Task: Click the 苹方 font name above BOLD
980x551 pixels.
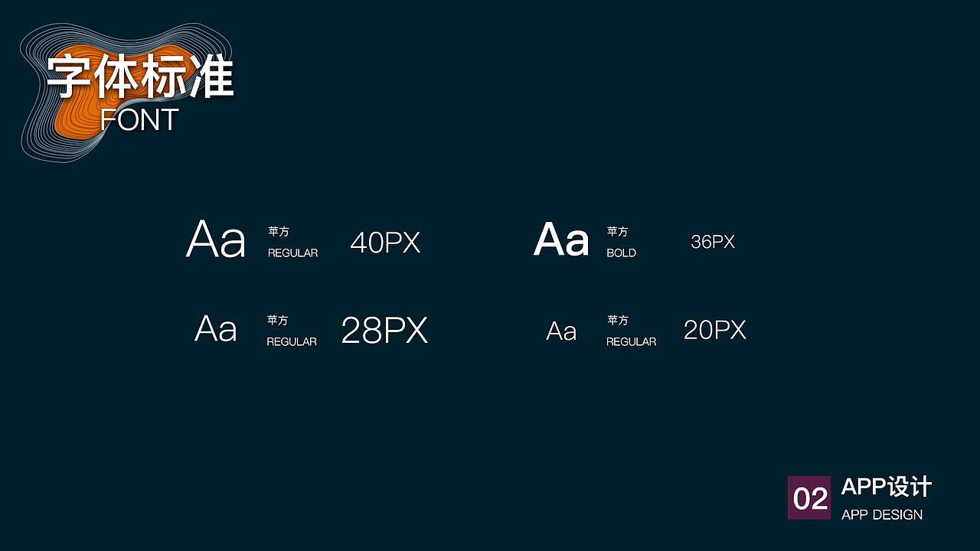Action: click(x=617, y=231)
